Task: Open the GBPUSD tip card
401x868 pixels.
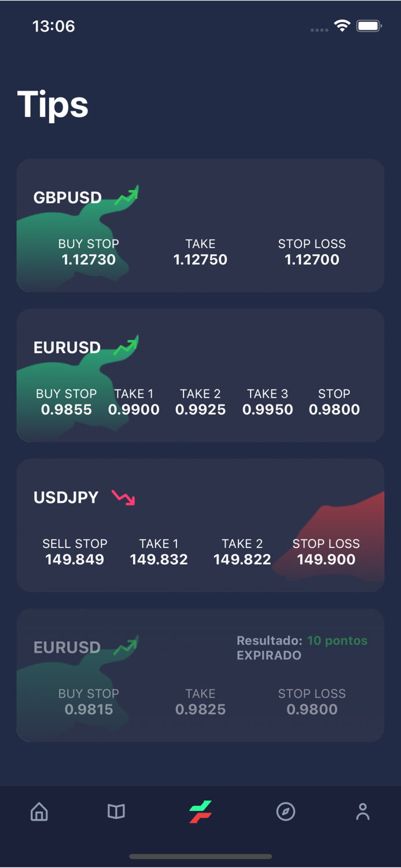Action: point(200,226)
